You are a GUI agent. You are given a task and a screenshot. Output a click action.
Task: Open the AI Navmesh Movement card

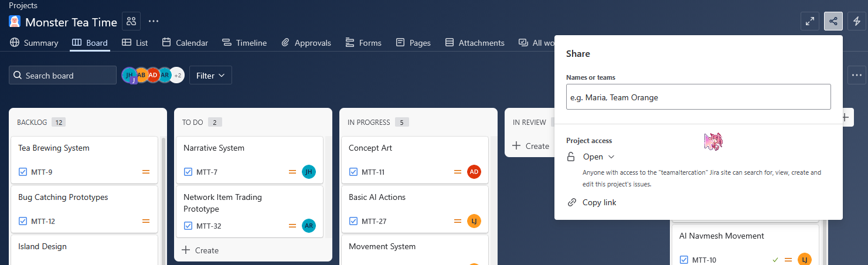pos(746,245)
